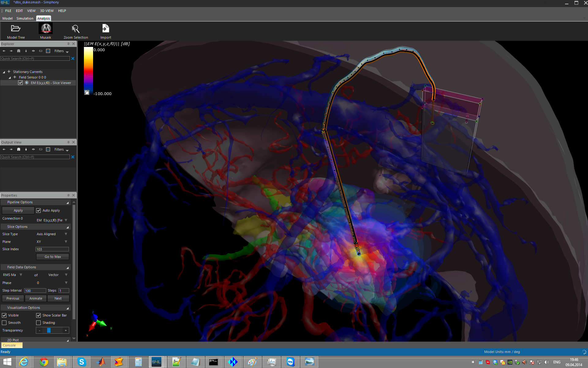Uncheck the EM E(x,y,z,f0) Slice Viewer checkbox
This screenshot has width=588, height=368.
[21, 83]
